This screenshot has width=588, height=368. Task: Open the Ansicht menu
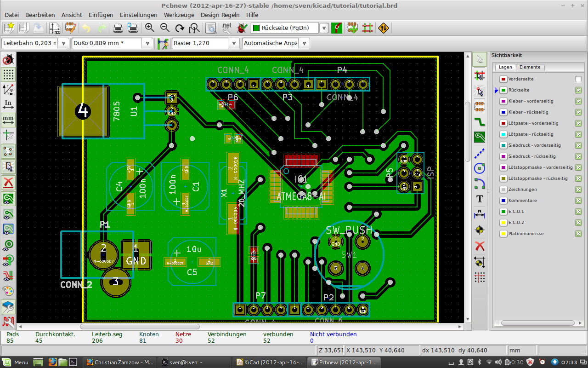(x=72, y=15)
